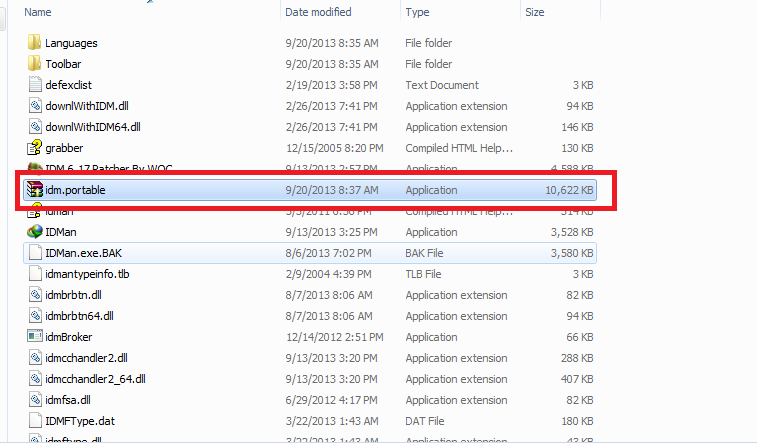Click the TLB File type cell
757x443 pixels.
(x=423, y=274)
